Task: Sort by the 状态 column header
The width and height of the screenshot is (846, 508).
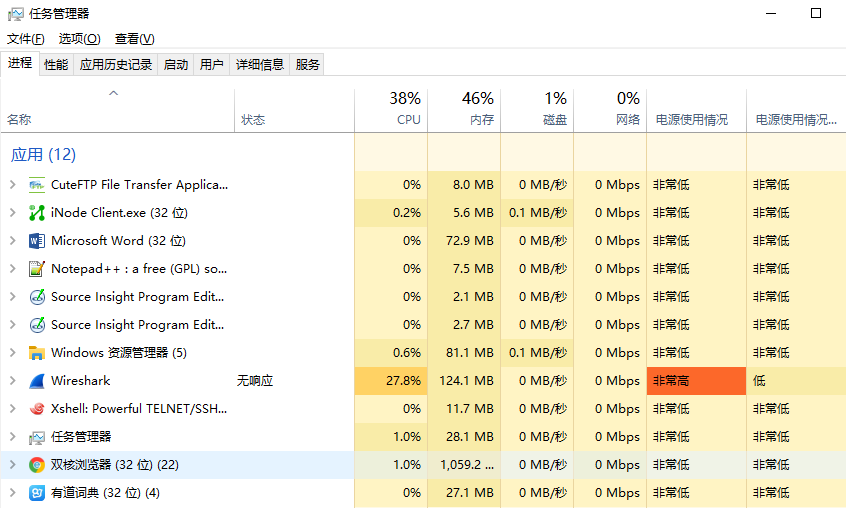Action: (295, 111)
